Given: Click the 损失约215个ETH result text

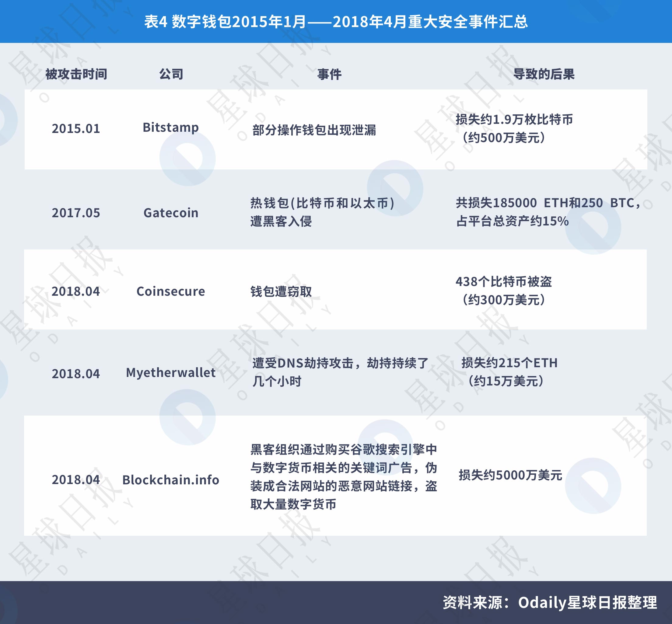Looking at the screenshot, I should (509, 363).
